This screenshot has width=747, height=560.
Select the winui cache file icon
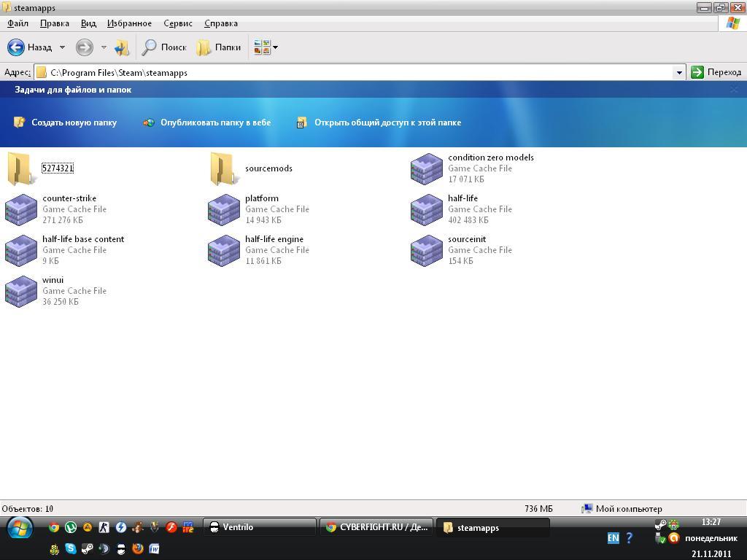21,292
